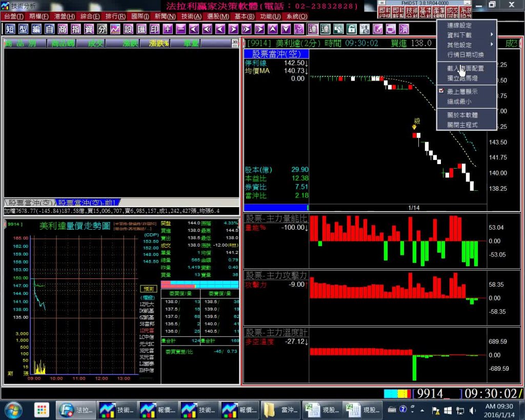The height and width of the screenshot is (420, 525).
Task: Expand the 其他設定 submenu
Action: pos(467,45)
